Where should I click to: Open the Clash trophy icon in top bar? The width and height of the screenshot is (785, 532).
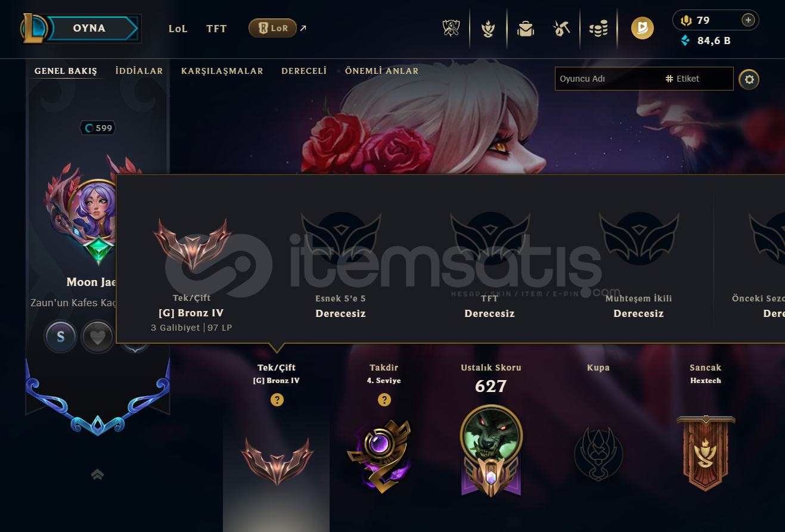point(451,28)
